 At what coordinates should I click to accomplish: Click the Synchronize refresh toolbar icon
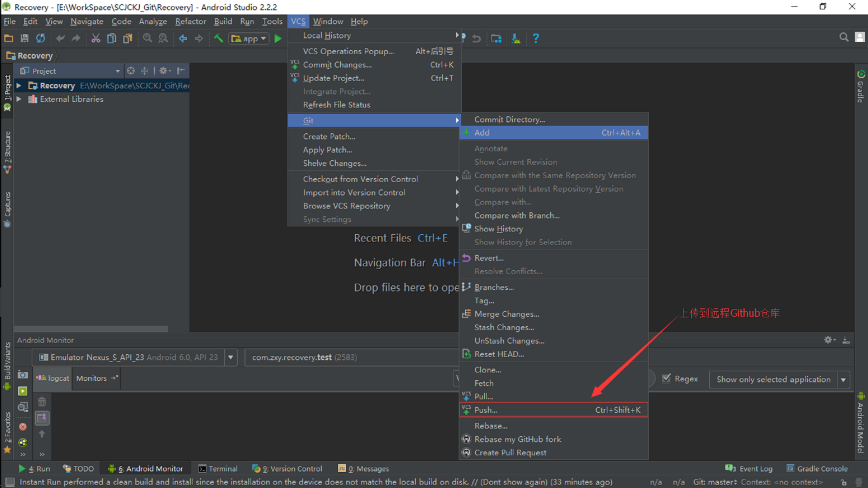[x=41, y=38]
